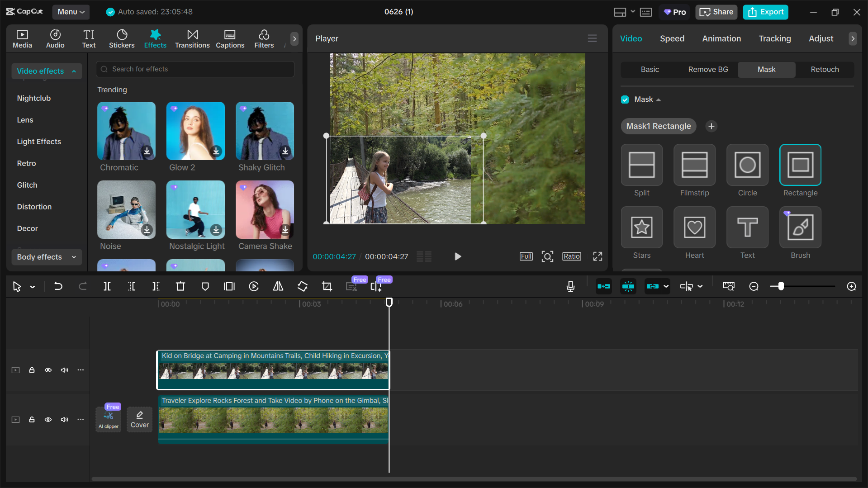Click the Voiceover microphone icon
Image resolution: width=868 pixels, height=488 pixels.
click(570, 286)
